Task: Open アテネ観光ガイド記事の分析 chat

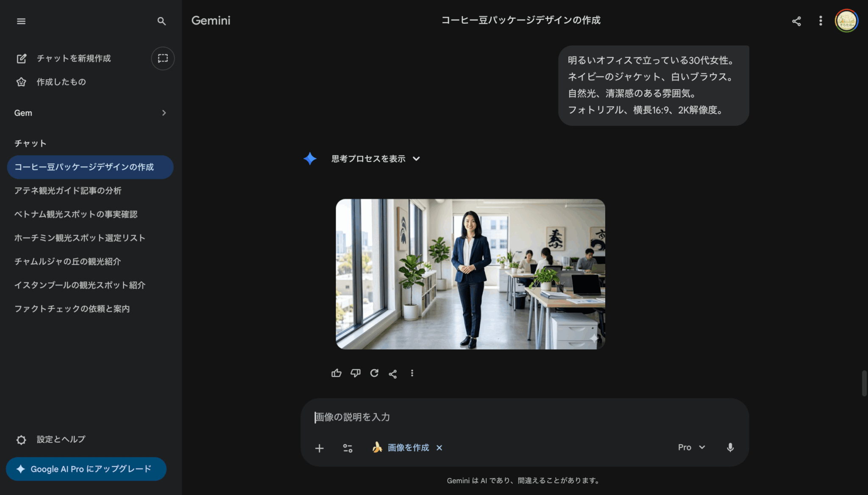Action: click(68, 191)
